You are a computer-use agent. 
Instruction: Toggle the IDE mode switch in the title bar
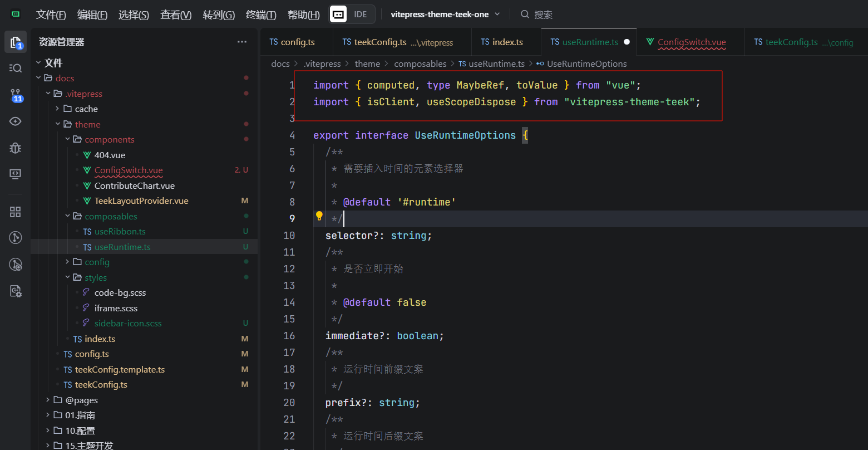pos(352,14)
